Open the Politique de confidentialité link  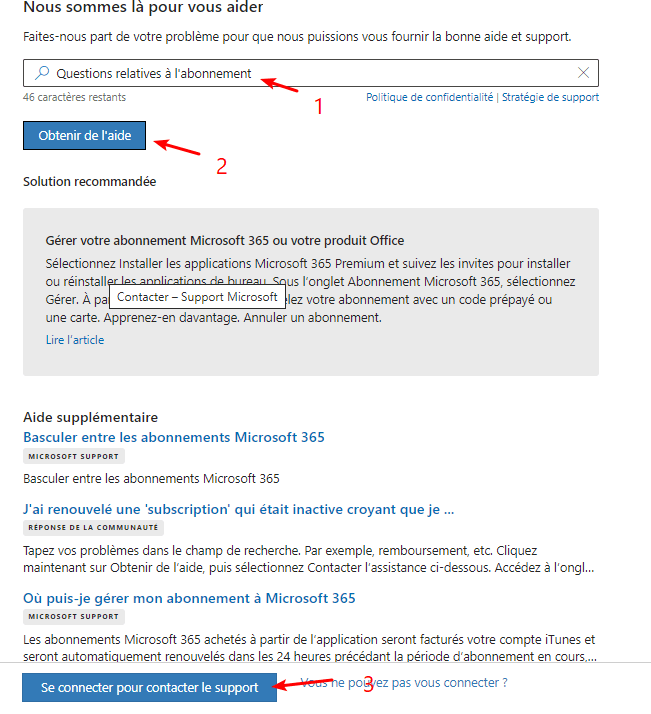(429, 97)
